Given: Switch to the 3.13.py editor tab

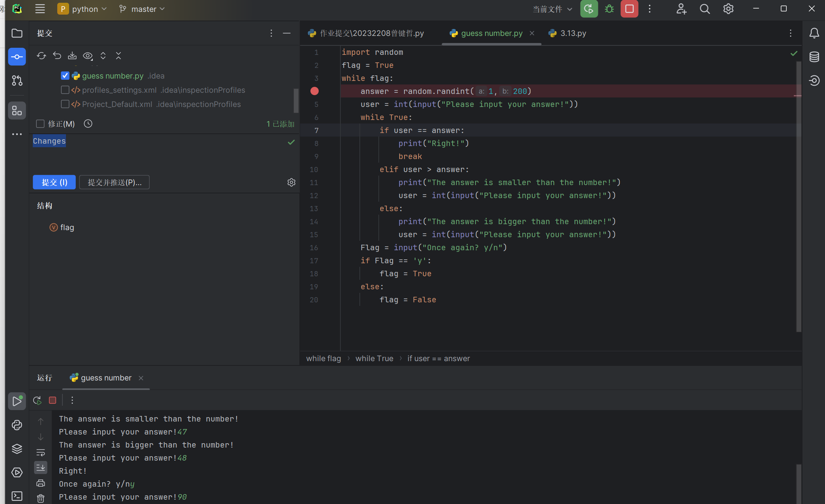Looking at the screenshot, I should [x=573, y=33].
